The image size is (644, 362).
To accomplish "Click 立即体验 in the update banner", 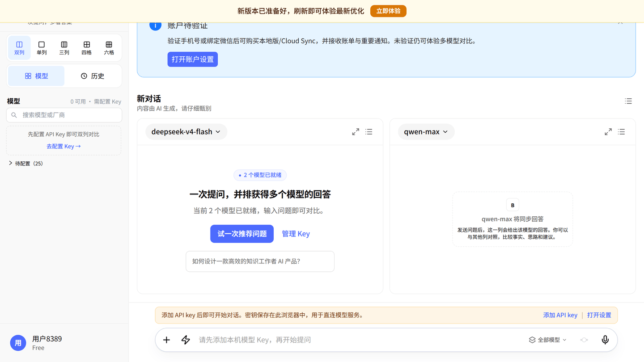I will pyautogui.click(x=388, y=11).
